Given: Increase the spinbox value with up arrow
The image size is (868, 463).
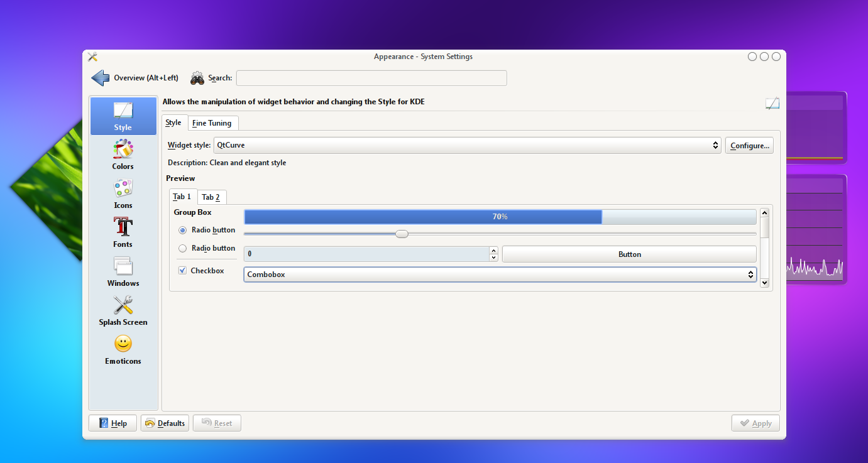Looking at the screenshot, I should point(493,251).
